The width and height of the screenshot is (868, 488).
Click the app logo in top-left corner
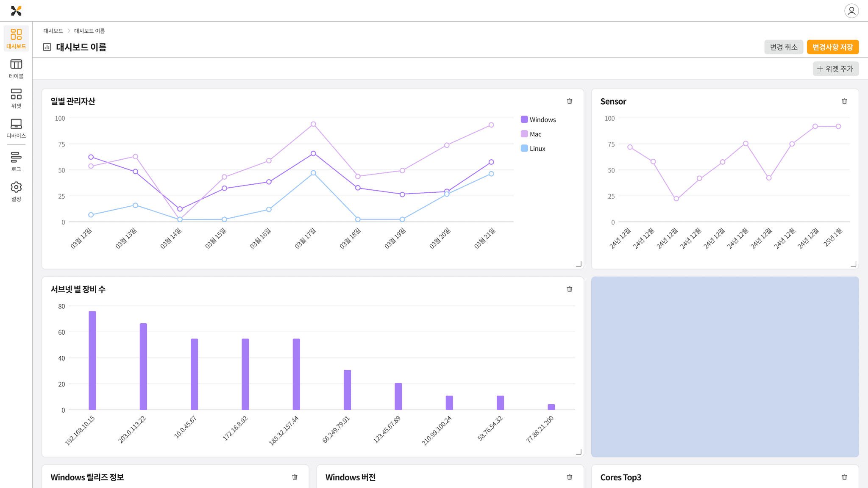pyautogui.click(x=16, y=11)
